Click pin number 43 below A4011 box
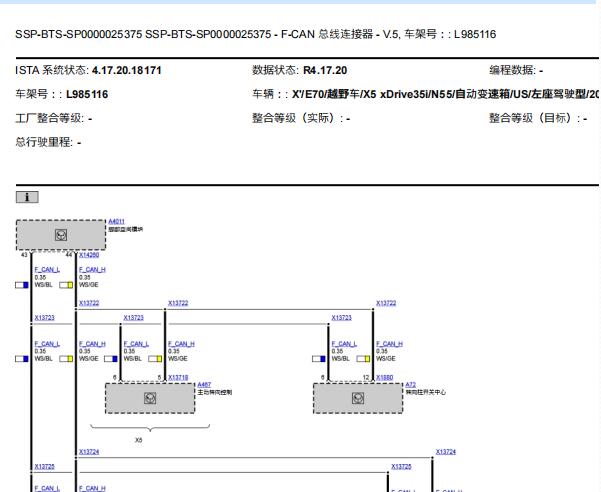Viewport: 601px width, 492px height. (24, 255)
